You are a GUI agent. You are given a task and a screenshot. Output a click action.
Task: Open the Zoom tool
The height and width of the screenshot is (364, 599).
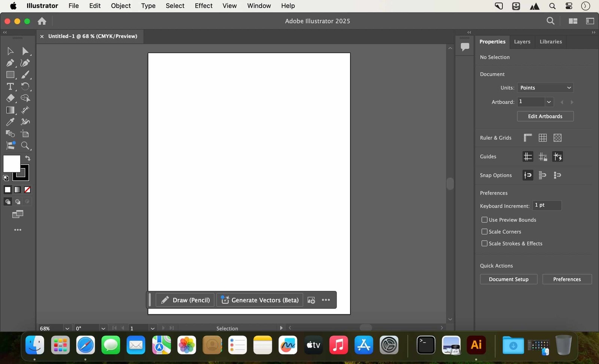25,146
